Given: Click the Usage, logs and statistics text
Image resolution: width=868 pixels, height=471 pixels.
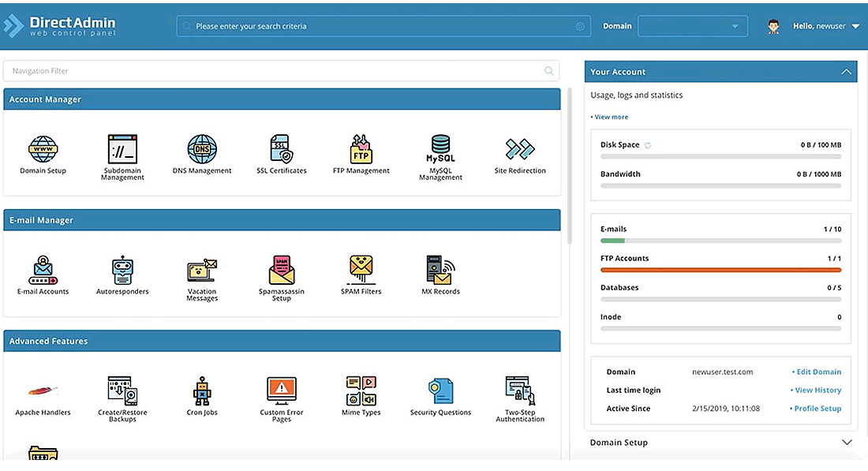Looking at the screenshot, I should [x=637, y=95].
